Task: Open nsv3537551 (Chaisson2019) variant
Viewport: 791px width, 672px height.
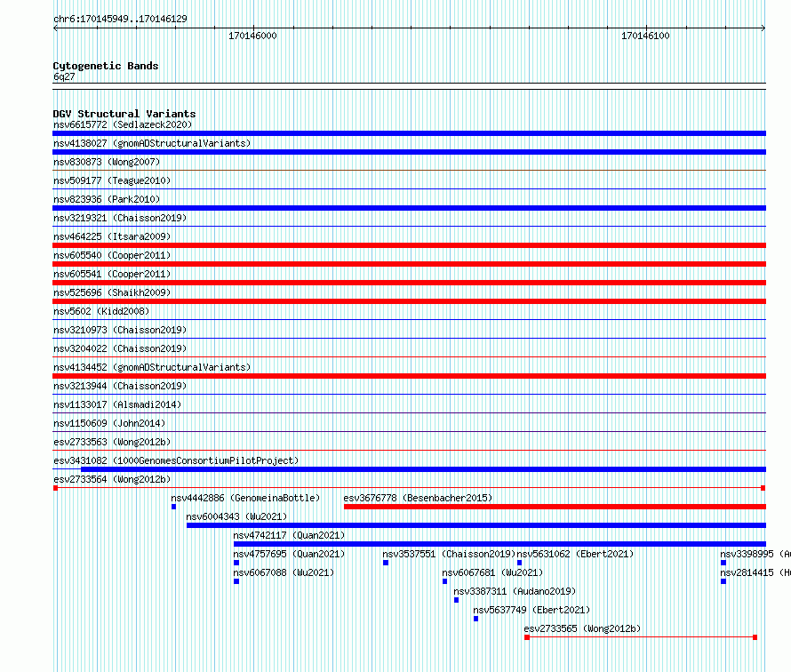Action: [x=449, y=554]
